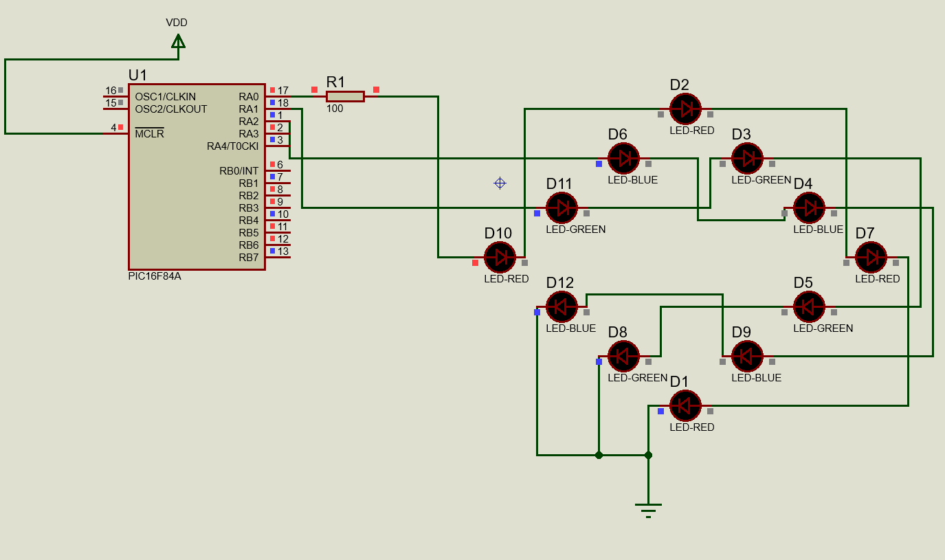Select the LED-RED component D2
The width and height of the screenshot is (945, 560).
tap(685, 109)
